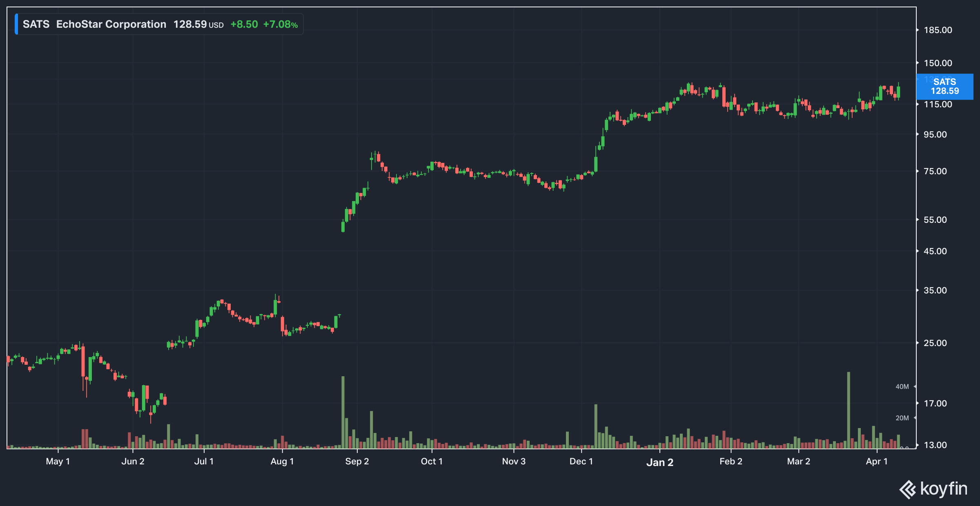This screenshot has width=980, height=506.
Task: Click the koyfin logo icon
Action: (x=907, y=489)
